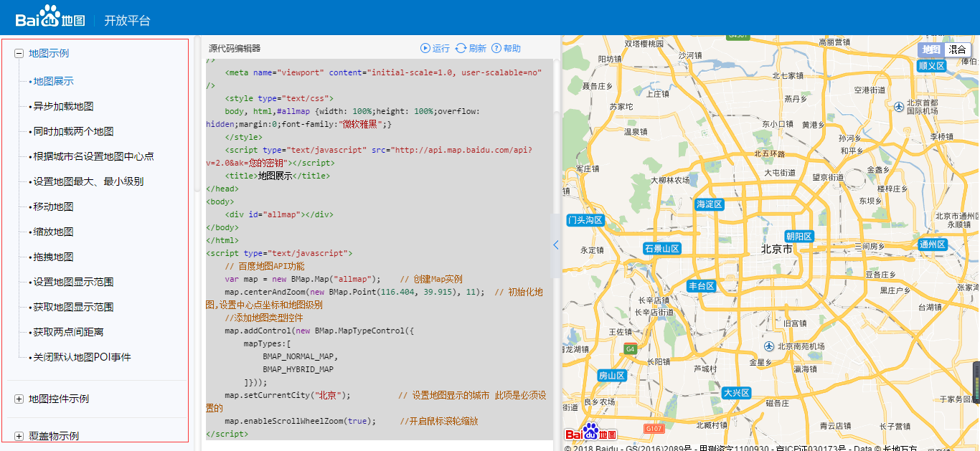Click the <title>地图展示</title> code line
Image resolution: width=980 pixels, height=451 pixels.
pos(277,176)
